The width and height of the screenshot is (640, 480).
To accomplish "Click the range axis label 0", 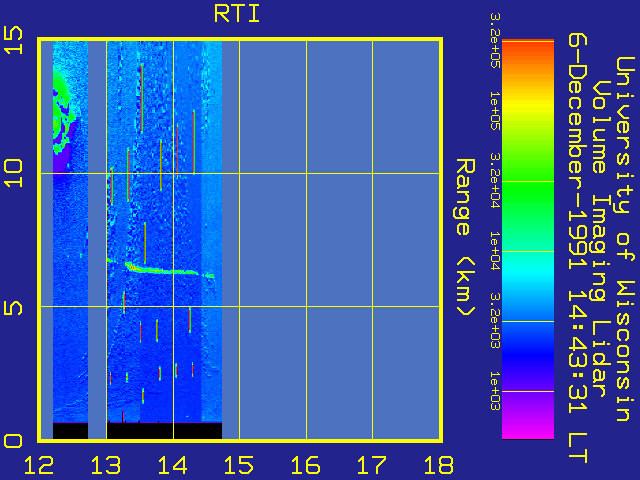I will tap(13, 441).
